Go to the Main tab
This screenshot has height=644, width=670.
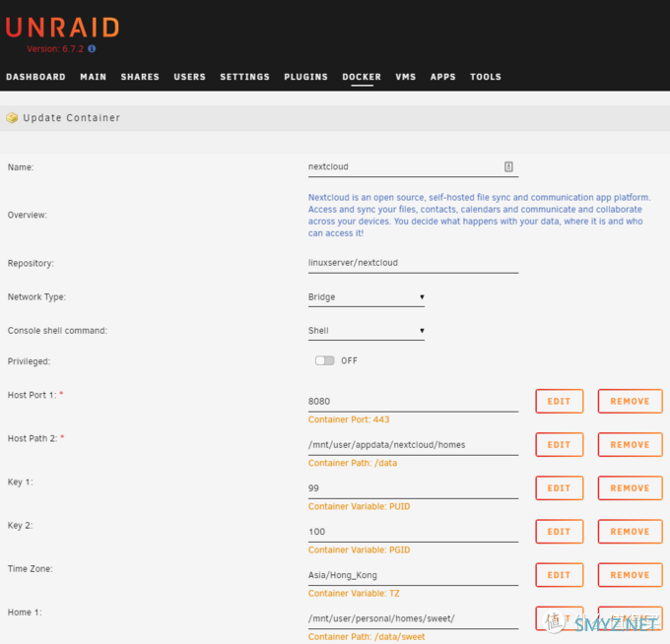[x=94, y=77]
